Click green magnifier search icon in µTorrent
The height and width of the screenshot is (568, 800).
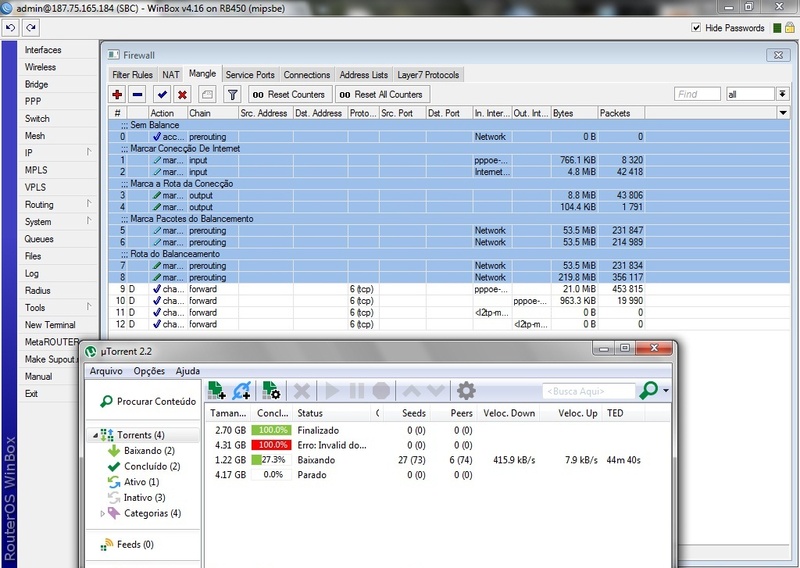pos(648,391)
